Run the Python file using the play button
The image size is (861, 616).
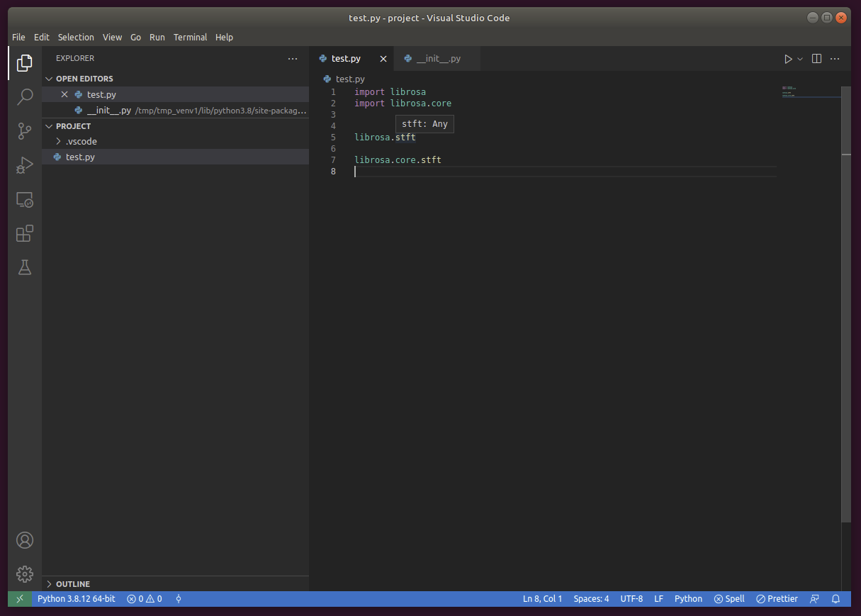788,59
